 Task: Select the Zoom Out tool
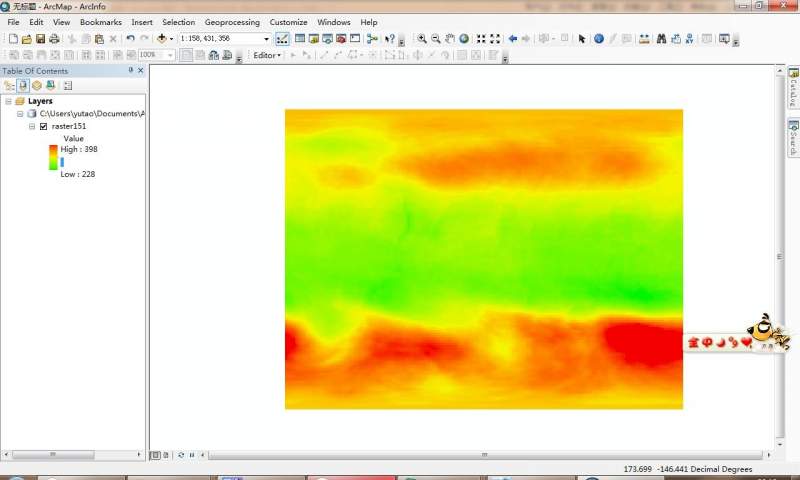click(436, 39)
